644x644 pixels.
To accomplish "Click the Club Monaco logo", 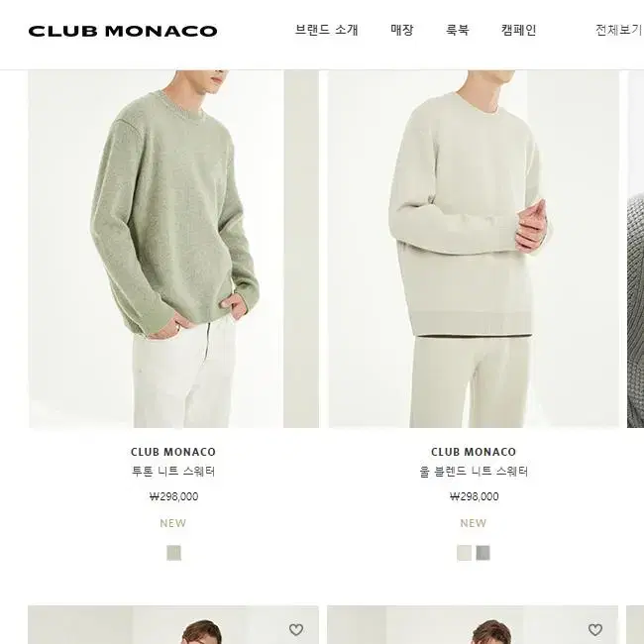I will [x=123, y=32].
